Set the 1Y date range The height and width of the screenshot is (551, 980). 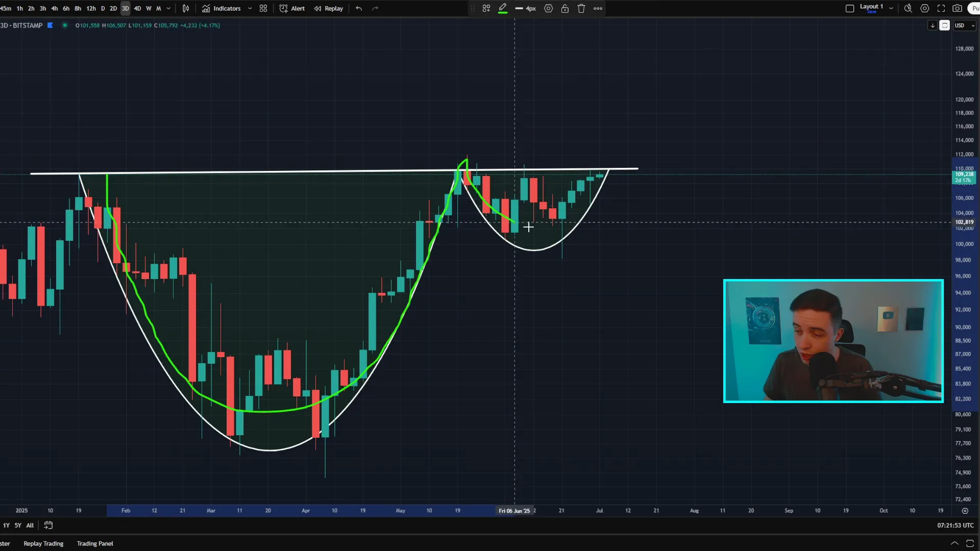(6, 525)
